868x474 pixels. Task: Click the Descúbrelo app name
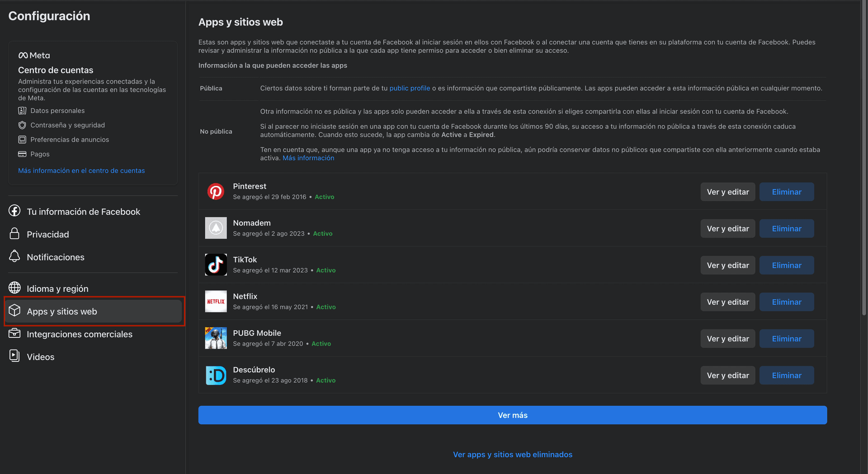[x=254, y=370]
